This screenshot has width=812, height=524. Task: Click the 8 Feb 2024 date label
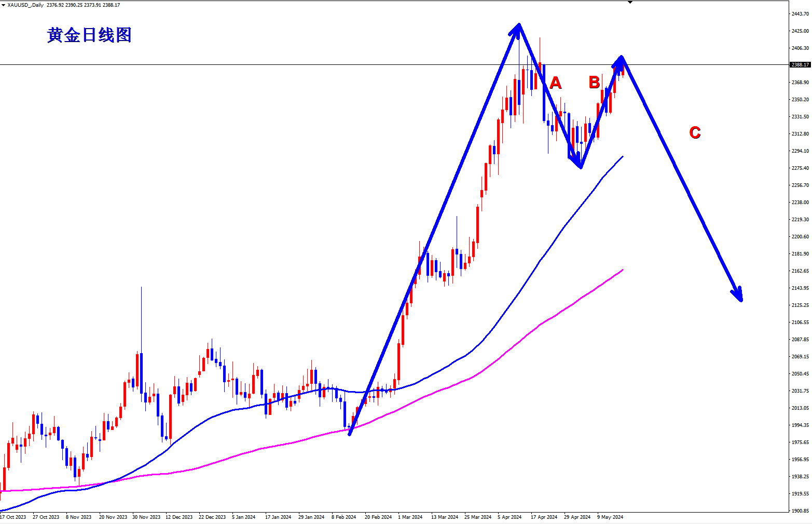coord(344,517)
